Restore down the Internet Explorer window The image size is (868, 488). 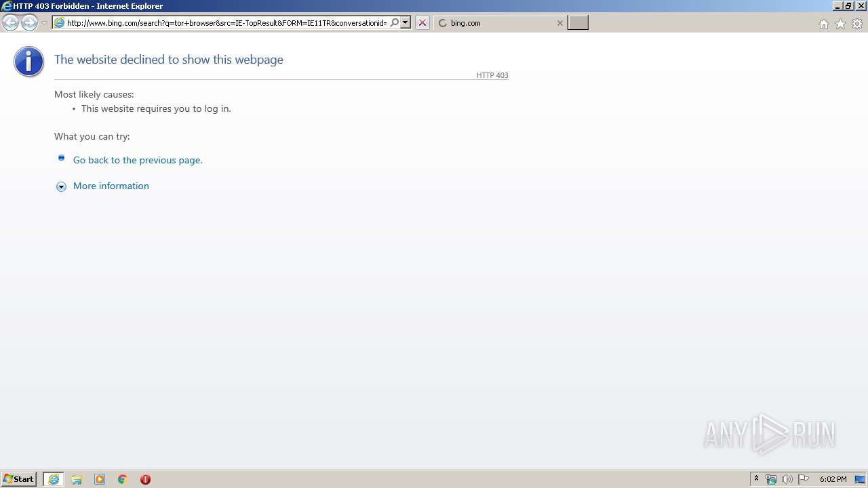tap(848, 5)
